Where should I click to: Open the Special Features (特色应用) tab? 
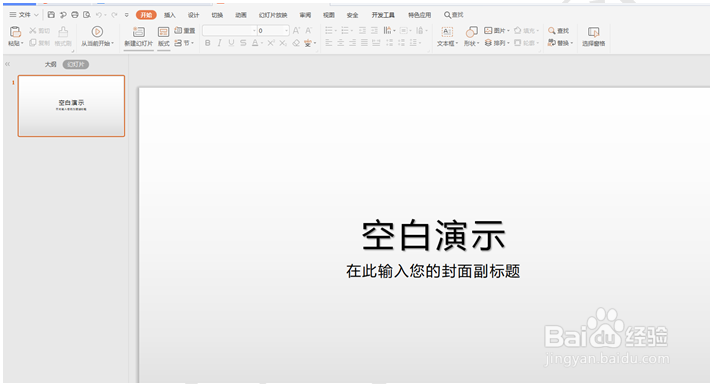[x=419, y=15]
